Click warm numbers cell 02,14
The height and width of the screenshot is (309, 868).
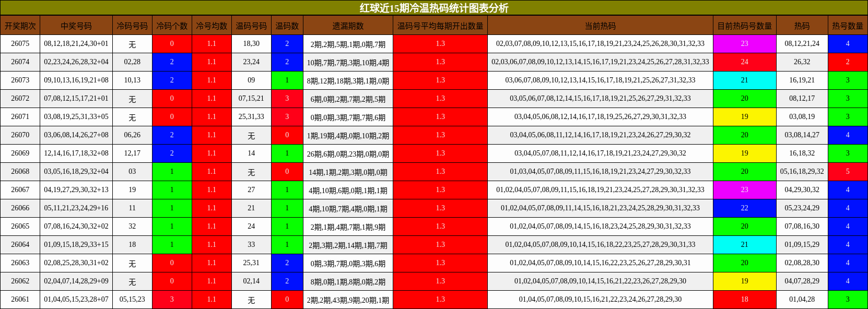(251, 281)
